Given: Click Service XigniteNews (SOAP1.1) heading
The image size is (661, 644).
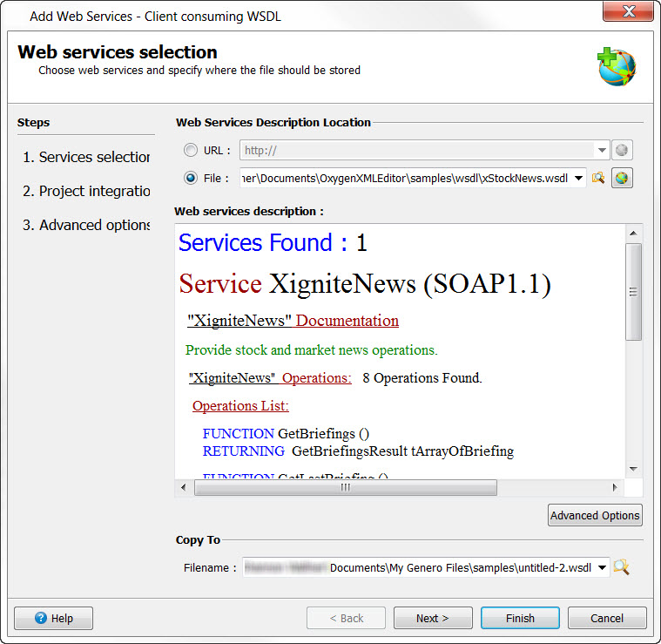Looking at the screenshot, I should point(365,283).
